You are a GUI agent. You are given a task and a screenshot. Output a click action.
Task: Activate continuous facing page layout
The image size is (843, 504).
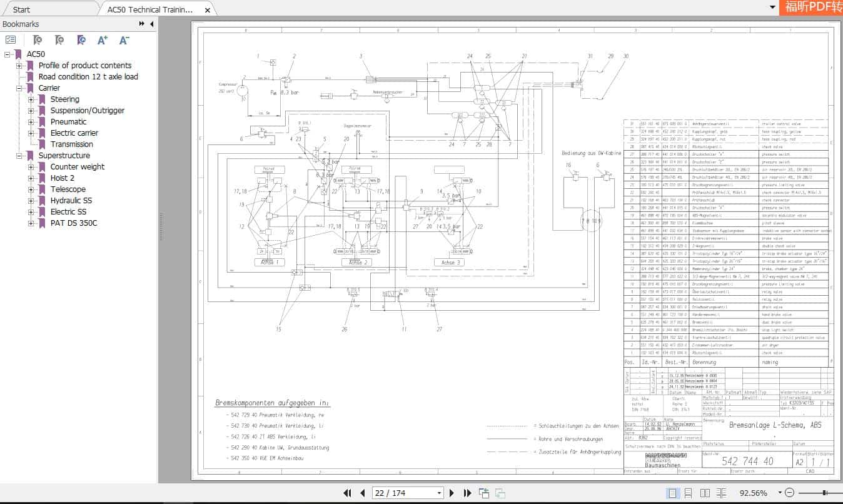(721, 493)
